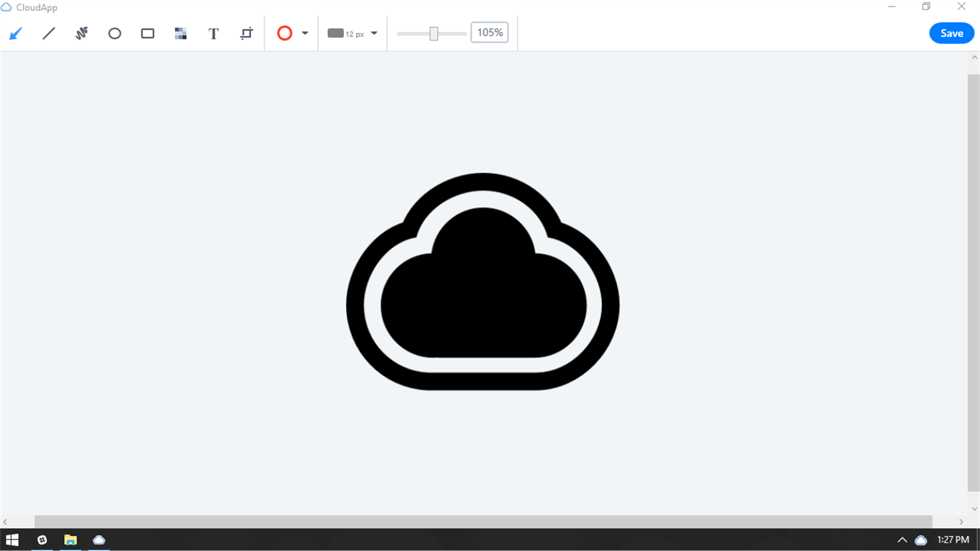Expand the stroke width dropdown arrow

(374, 33)
